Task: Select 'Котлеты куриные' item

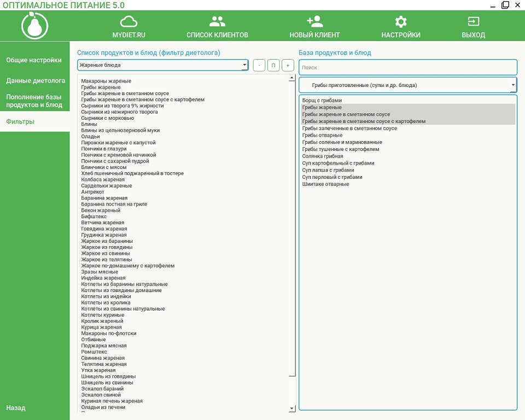Action: click(x=102, y=315)
